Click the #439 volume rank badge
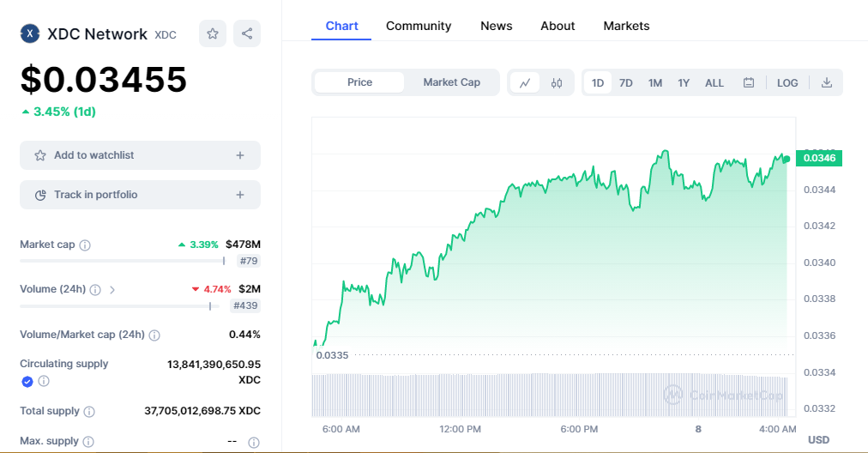 [245, 305]
